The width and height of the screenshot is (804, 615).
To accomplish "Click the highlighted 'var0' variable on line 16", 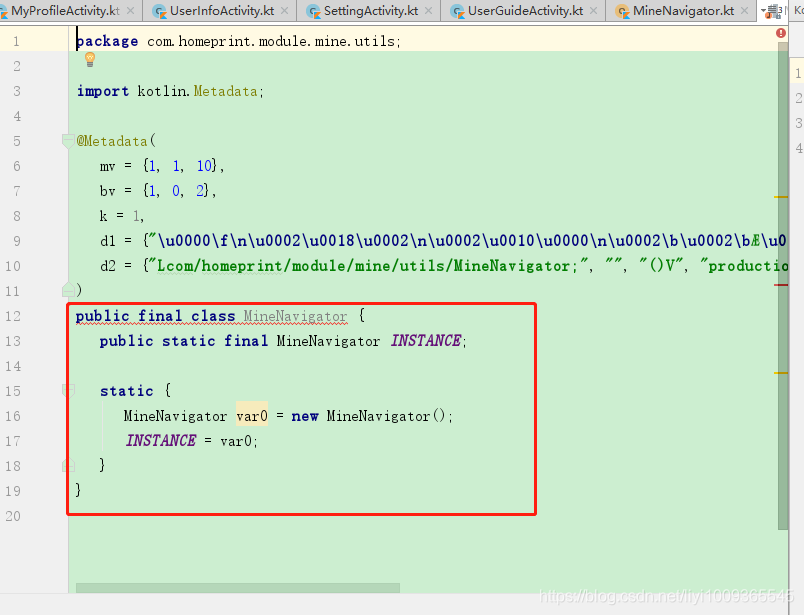I will (252, 416).
